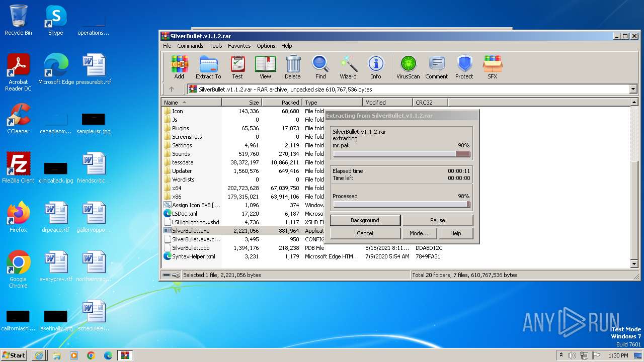Sort file list by Size column
This screenshot has width=644, height=362.
(242, 103)
